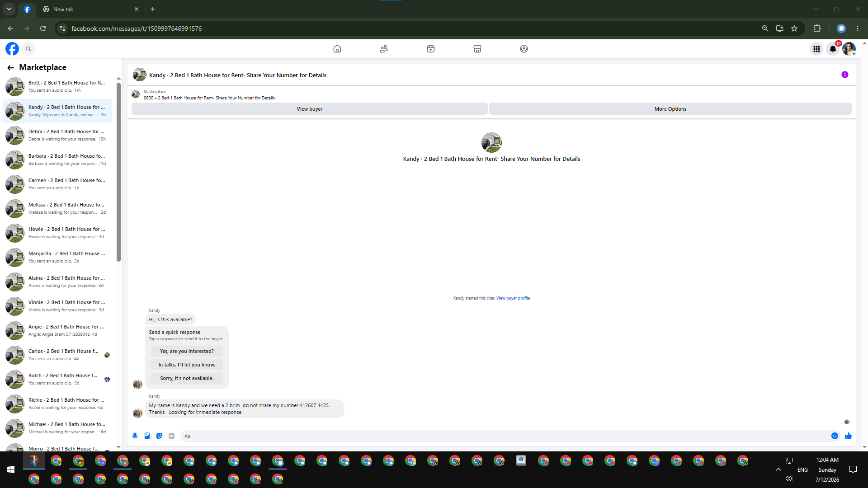Open Vinnie's conversation in the list
This screenshot has width=868, height=488.
(58, 306)
